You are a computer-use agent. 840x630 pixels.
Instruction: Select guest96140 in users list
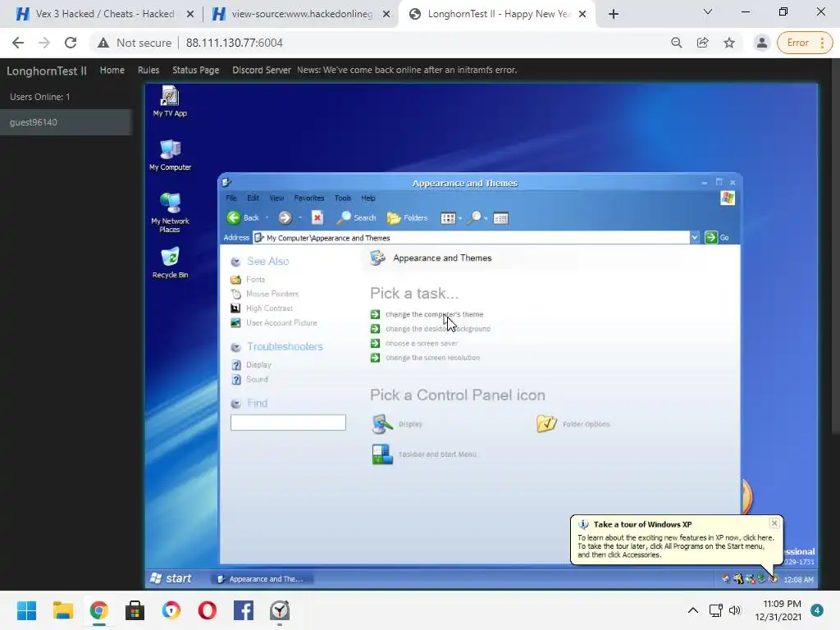[x=66, y=122]
